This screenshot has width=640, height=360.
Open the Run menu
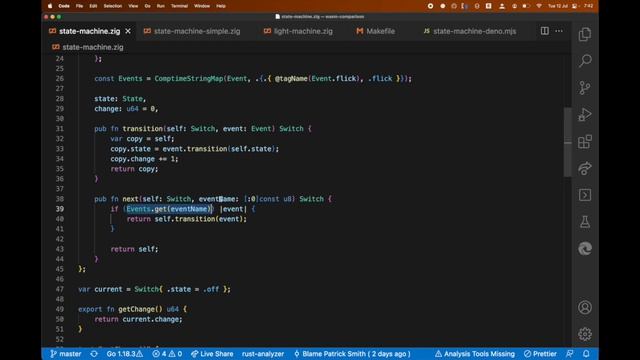pos(161,6)
